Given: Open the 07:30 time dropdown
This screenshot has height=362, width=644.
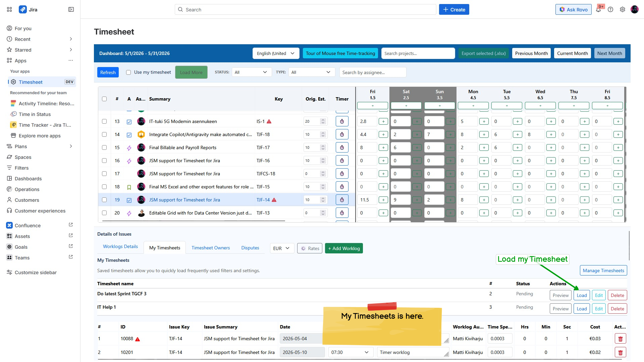Looking at the screenshot, I should coord(351,352).
